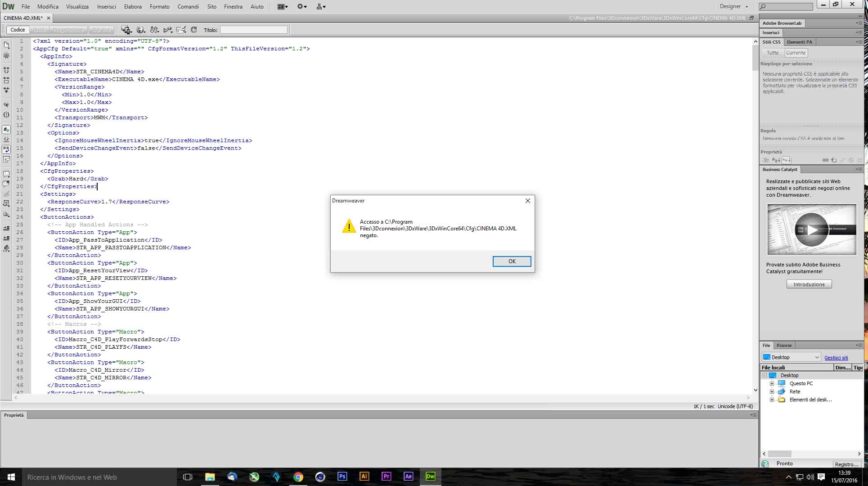
Task: Open the Comandi menu
Action: click(188, 7)
